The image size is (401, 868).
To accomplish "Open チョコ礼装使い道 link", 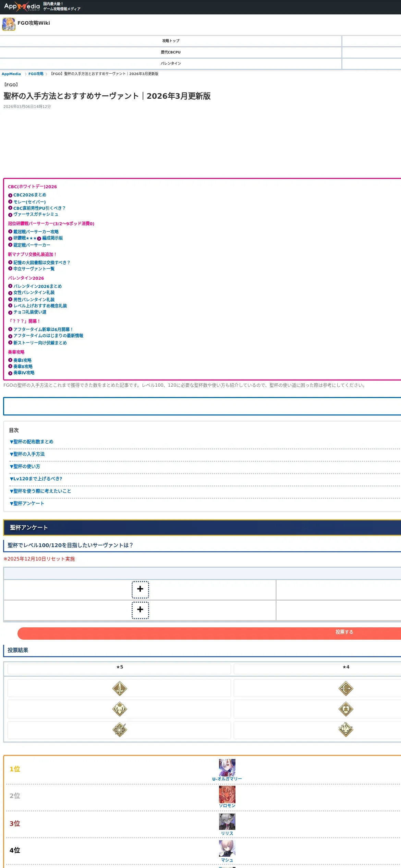I will tap(30, 312).
